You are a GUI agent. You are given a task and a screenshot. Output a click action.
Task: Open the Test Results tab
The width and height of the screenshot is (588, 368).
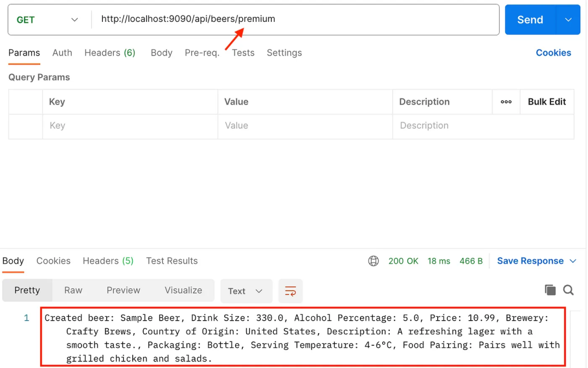(171, 261)
